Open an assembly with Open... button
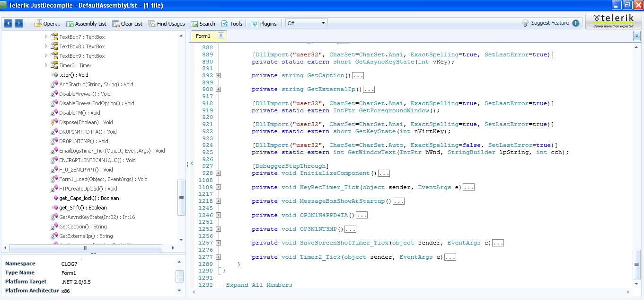Image resolution: width=644 pixels, height=300 pixels. pyautogui.click(x=47, y=24)
